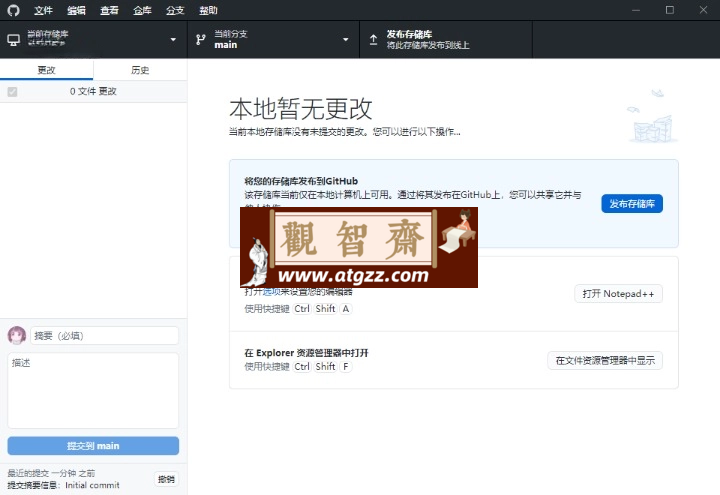Click the publish upload arrow icon

(373, 40)
